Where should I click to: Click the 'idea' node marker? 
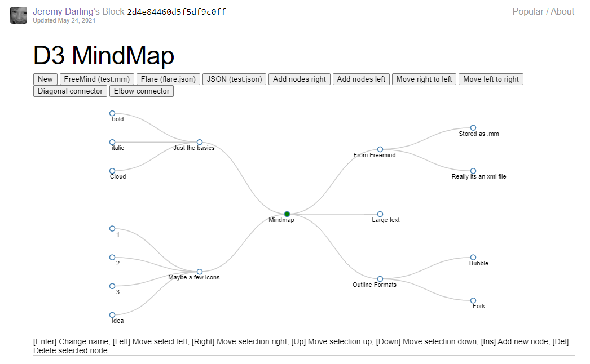tap(112, 315)
